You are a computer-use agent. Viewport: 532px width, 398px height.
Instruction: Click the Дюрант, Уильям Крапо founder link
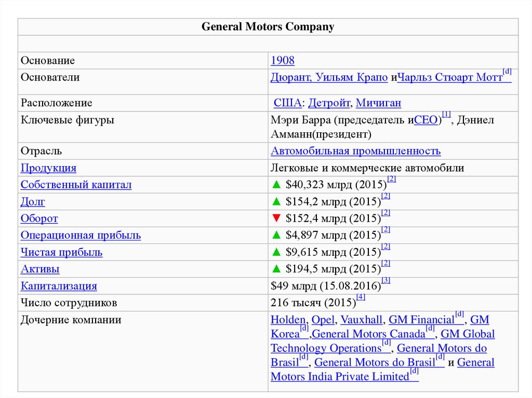329,78
